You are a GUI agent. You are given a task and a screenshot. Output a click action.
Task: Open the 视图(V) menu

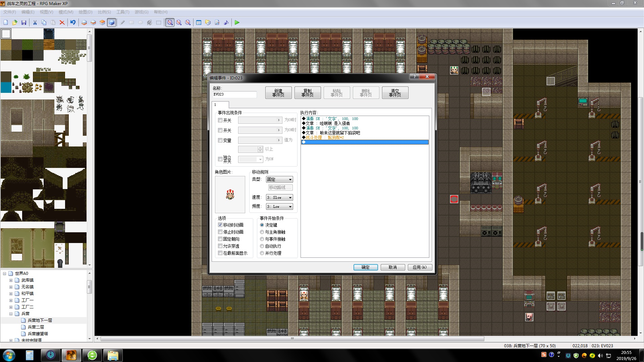click(x=46, y=12)
